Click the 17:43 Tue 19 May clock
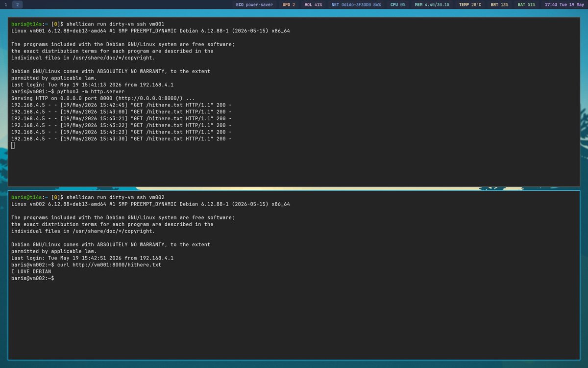Viewport: 588px width, 368px height. 563,4
